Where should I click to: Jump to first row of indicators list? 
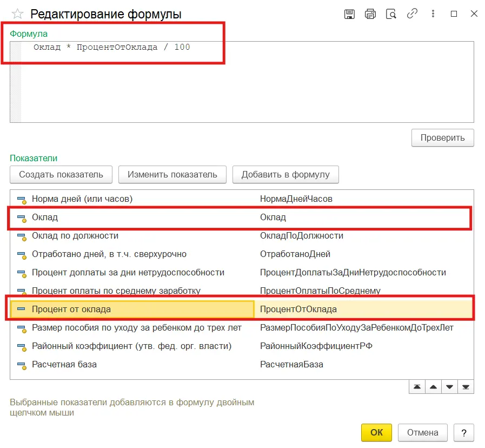click(417, 387)
